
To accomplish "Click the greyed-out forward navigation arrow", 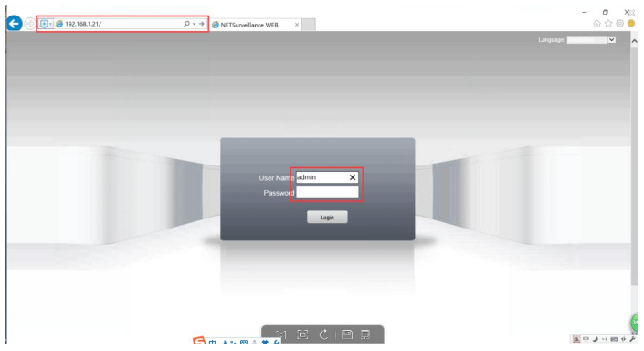I will click(x=29, y=24).
